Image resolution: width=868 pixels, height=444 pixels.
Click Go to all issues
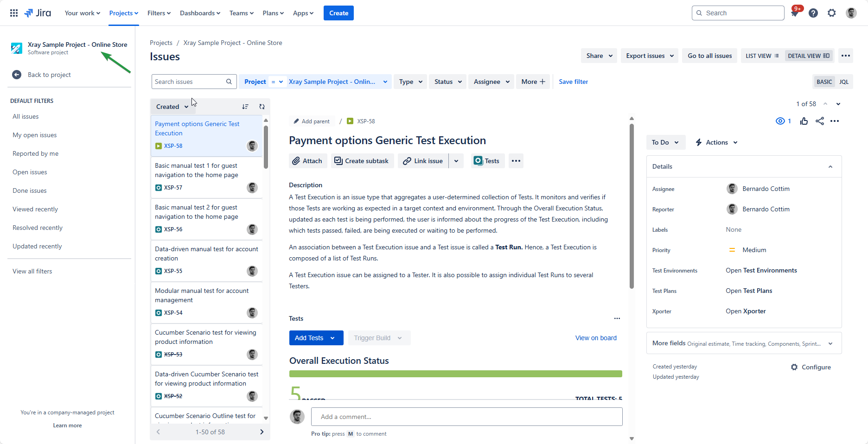click(709, 56)
